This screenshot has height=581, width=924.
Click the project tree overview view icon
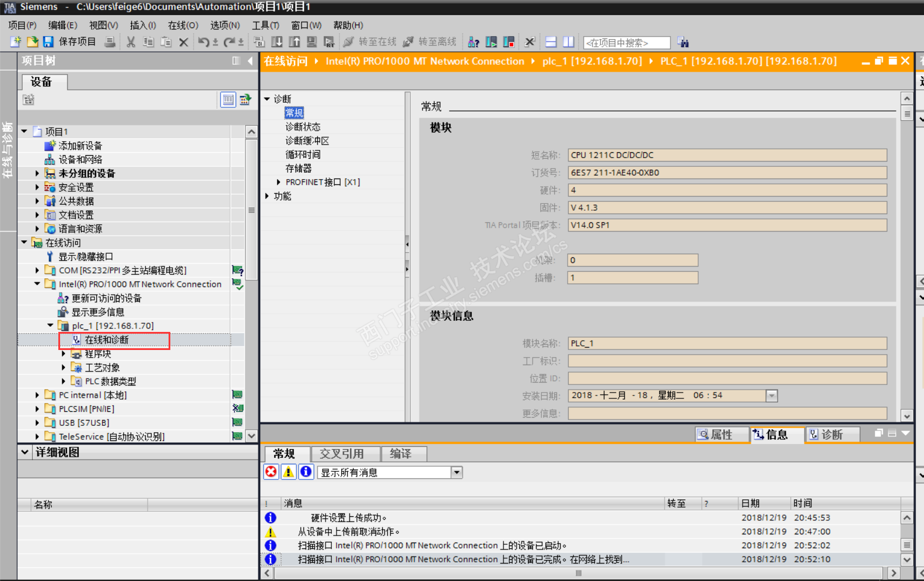228,100
